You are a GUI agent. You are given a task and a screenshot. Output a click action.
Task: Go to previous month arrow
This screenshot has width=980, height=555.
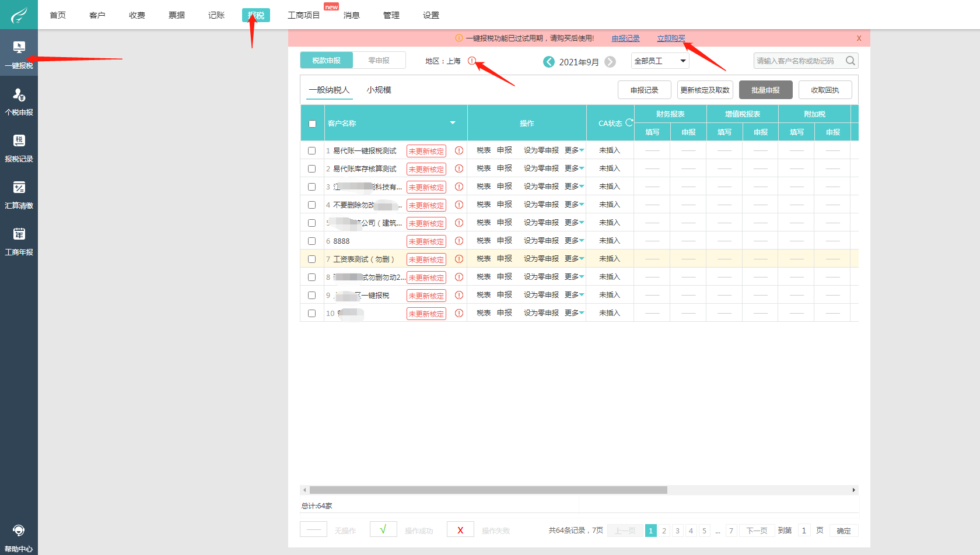point(549,62)
